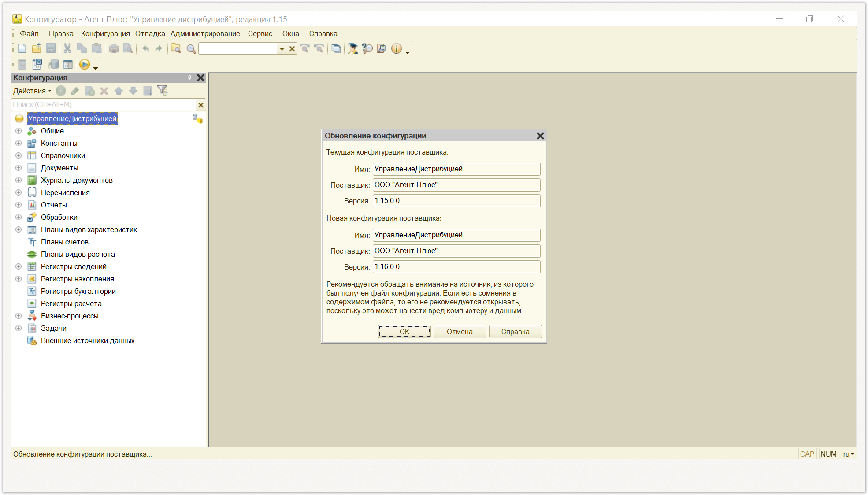Image resolution: width=868 pixels, height=495 pixels.
Task: Expand the Документы tree node
Action: pos(19,168)
